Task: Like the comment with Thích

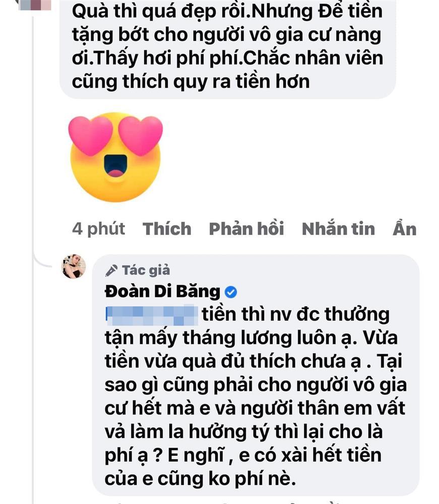Action: pos(167,229)
